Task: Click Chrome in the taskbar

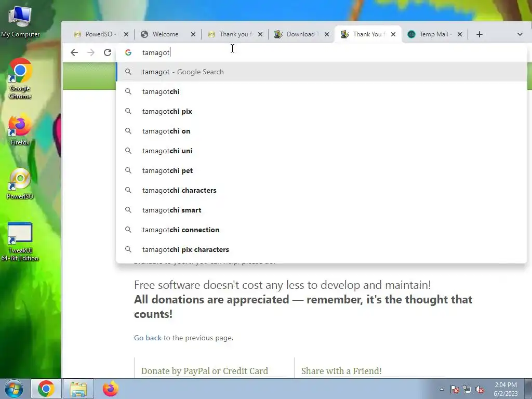Action: coord(46,389)
